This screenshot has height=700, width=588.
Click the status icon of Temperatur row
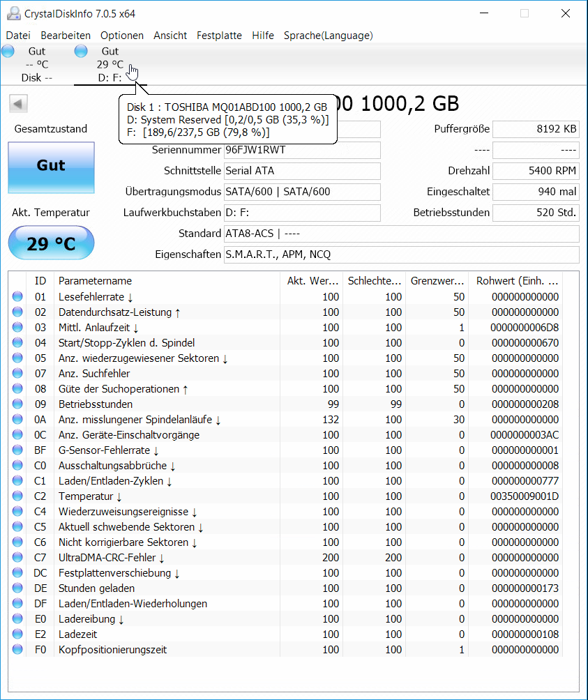[x=17, y=496]
